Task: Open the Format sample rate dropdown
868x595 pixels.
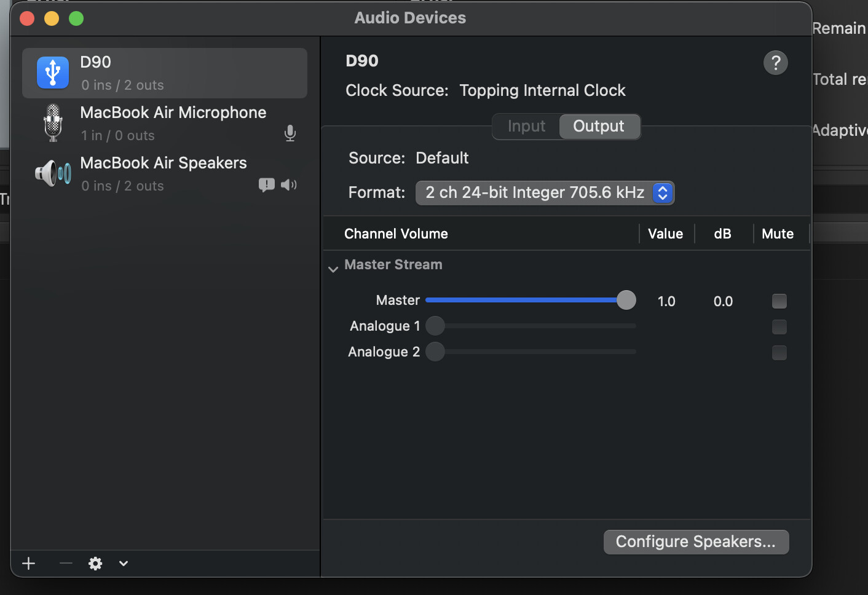Action: click(x=545, y=193)
